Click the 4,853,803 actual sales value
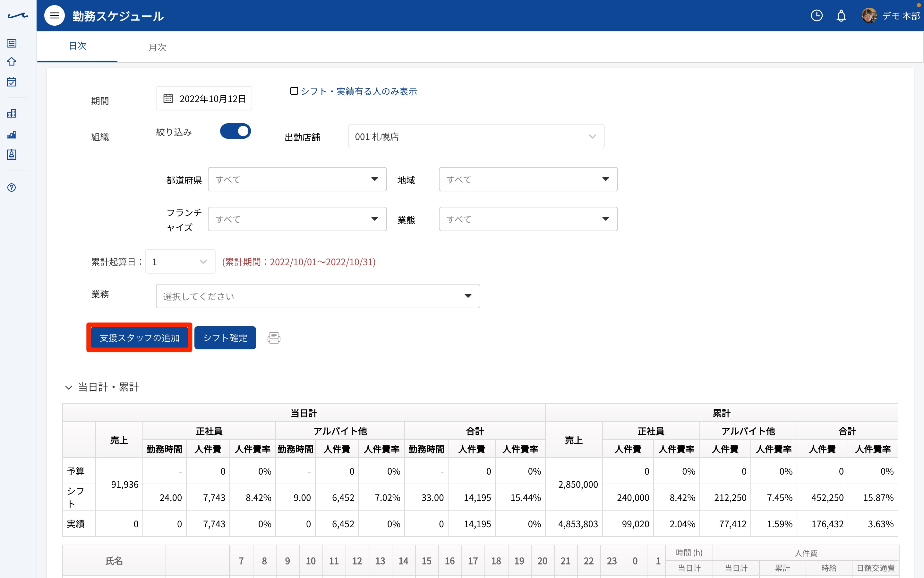Image resolution: width=924 pixels, height=578 pixels. (x=578, y=524)
